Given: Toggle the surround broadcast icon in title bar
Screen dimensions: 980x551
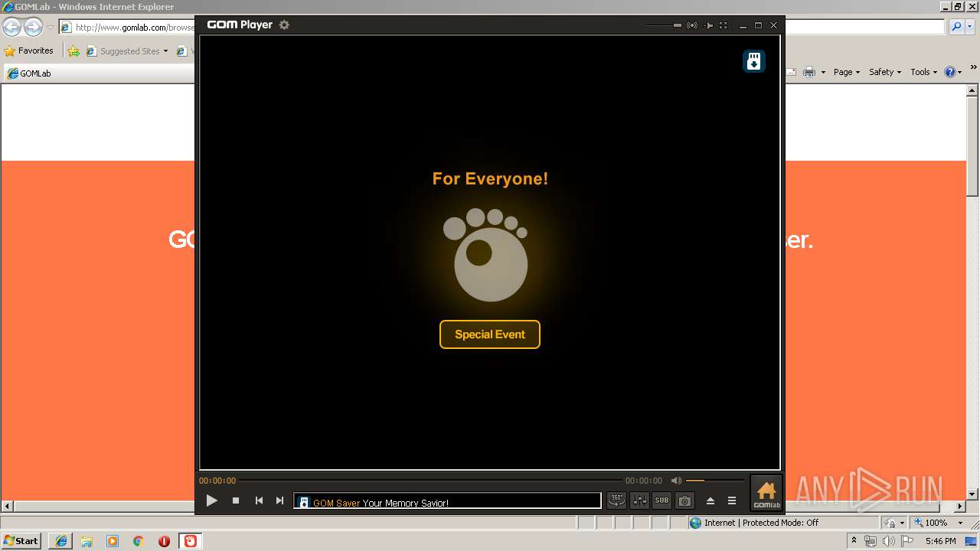Looking at the screenshot, I should [692, 25].
